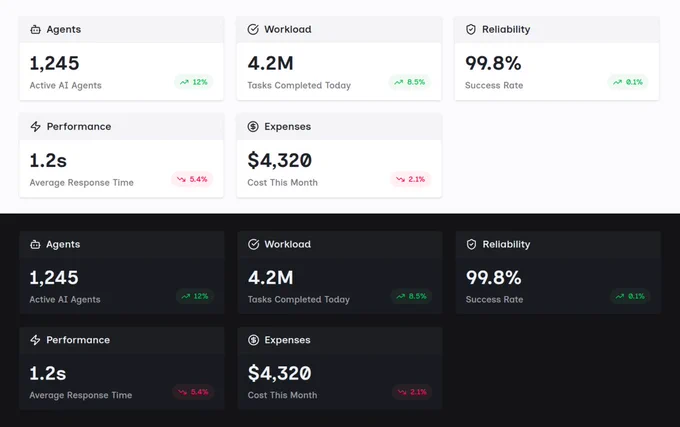The width and height of the screenshot is (680, 427).
Task: Click 'Tasks Completed Today' label in light card
Action: tap(299, 85)
